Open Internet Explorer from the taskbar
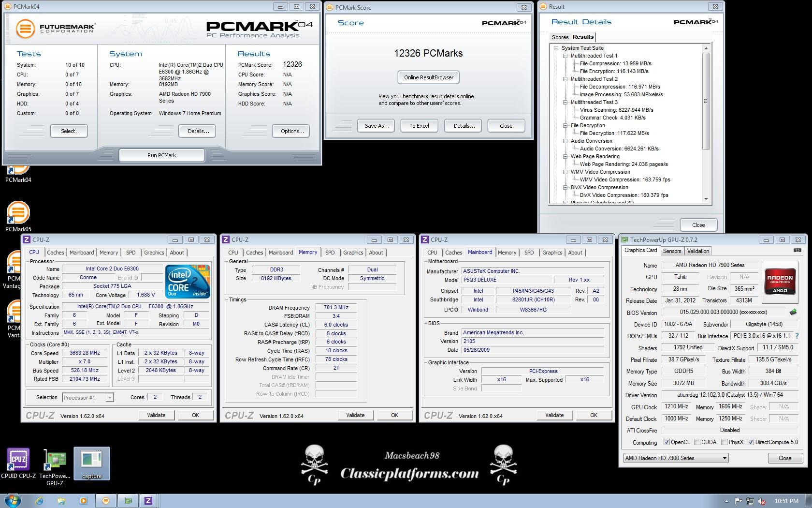Screen dimensions: 812x508 (x=40, y=501)
